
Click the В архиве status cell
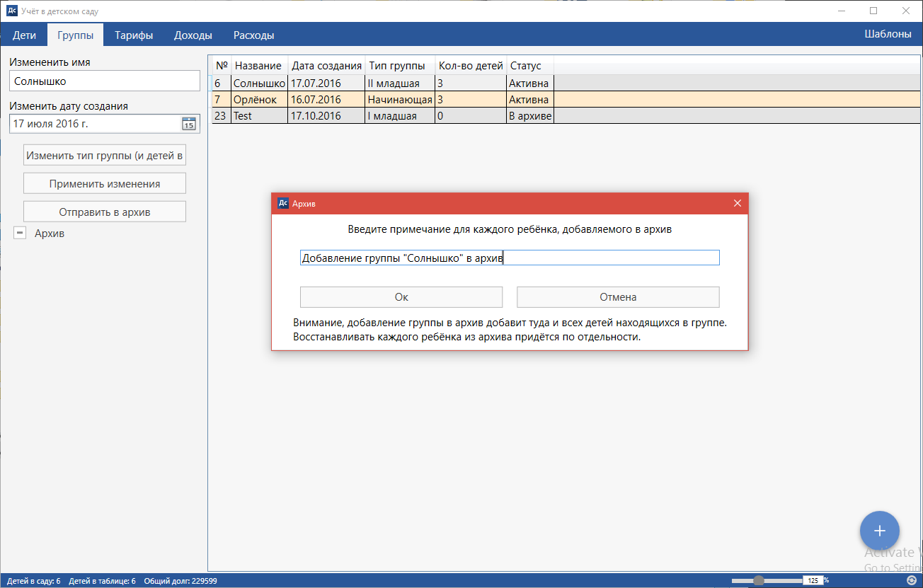530,115
